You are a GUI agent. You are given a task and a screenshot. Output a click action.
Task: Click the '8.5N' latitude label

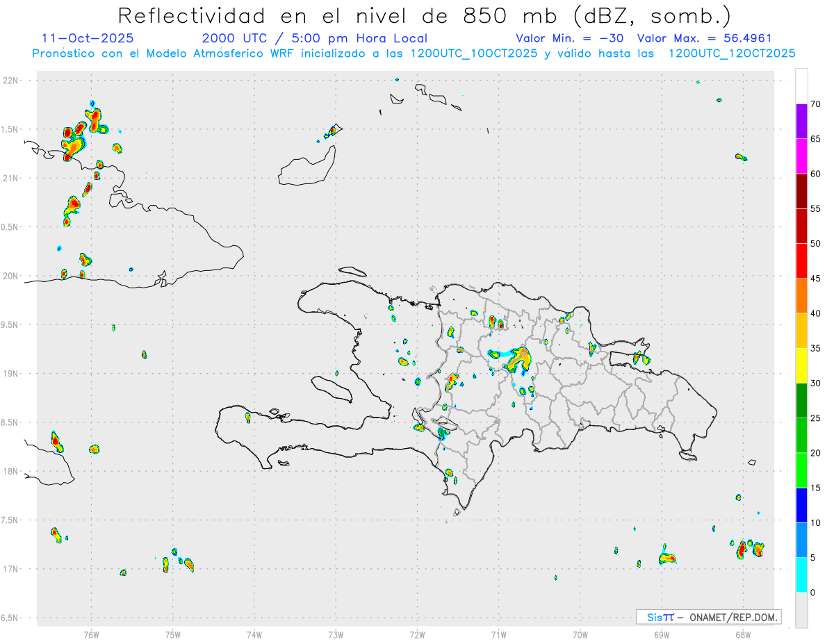coord(10,422)
